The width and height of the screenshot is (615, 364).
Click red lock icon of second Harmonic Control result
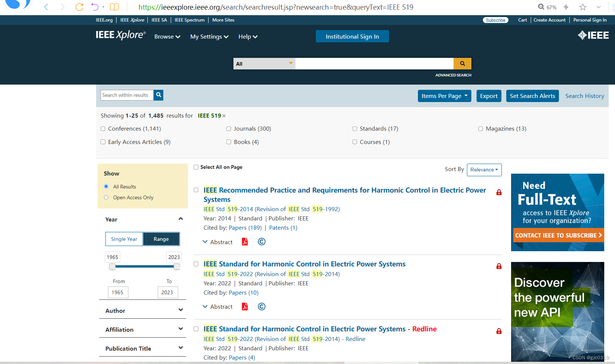tap(499, 266)
